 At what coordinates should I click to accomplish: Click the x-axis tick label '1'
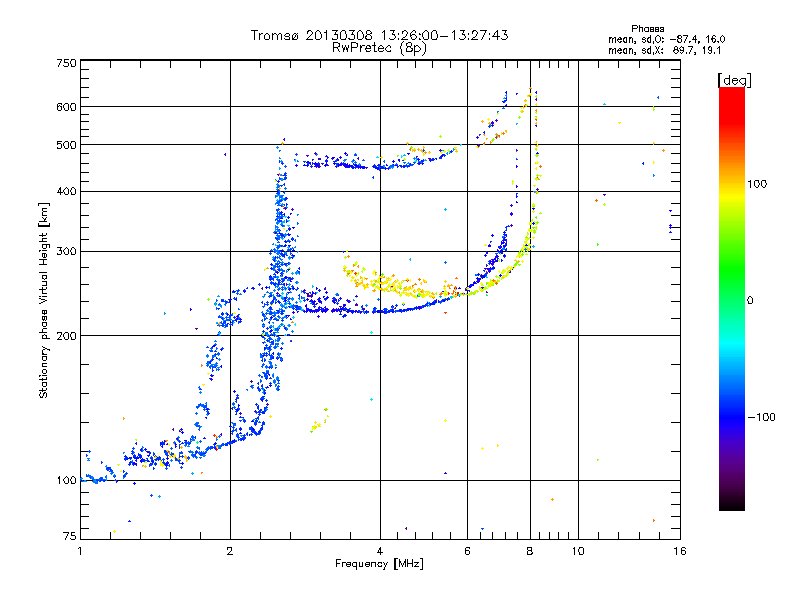pyautogui.click(x=80, y=551)
